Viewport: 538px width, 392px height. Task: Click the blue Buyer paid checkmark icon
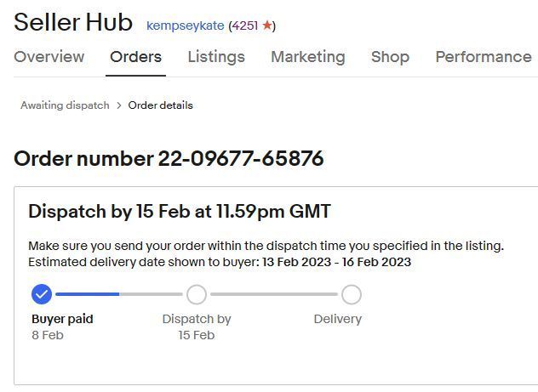(42, 294)
